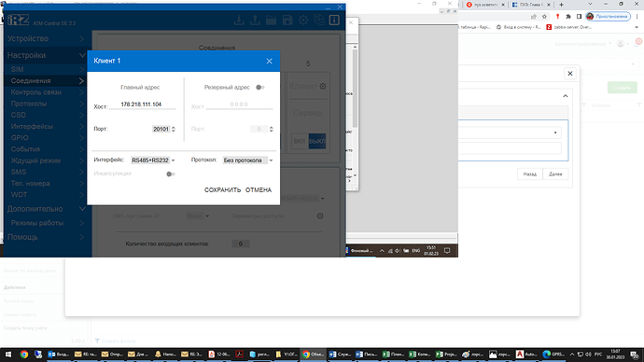Click the ВЫКЛ toggle button
This screenshot has width=644, height=362.
317,141
